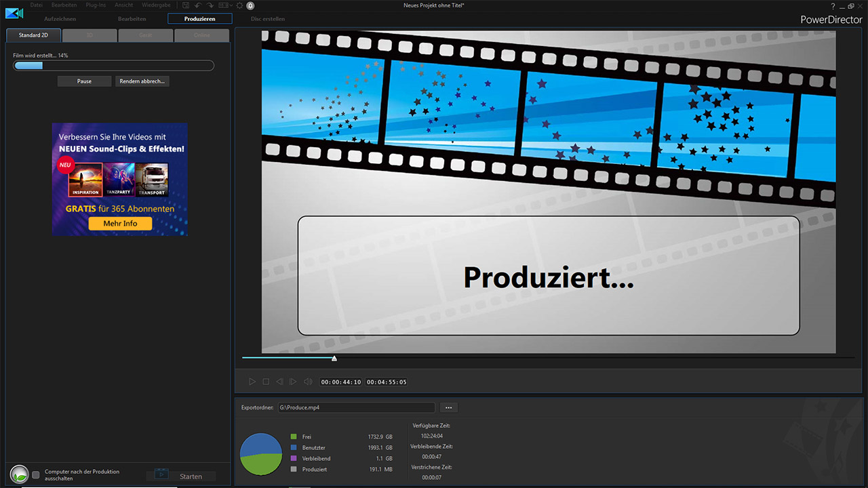Click the redo arrow icon

[x=210, y=5]
